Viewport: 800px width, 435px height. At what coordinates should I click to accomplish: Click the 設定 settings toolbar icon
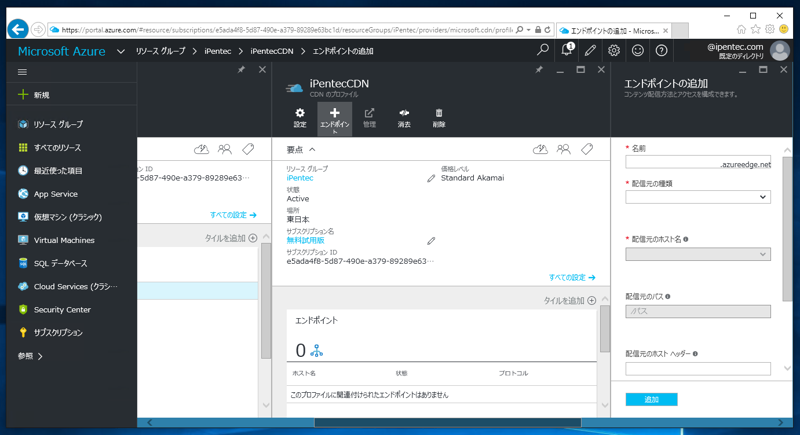(300, 118)
